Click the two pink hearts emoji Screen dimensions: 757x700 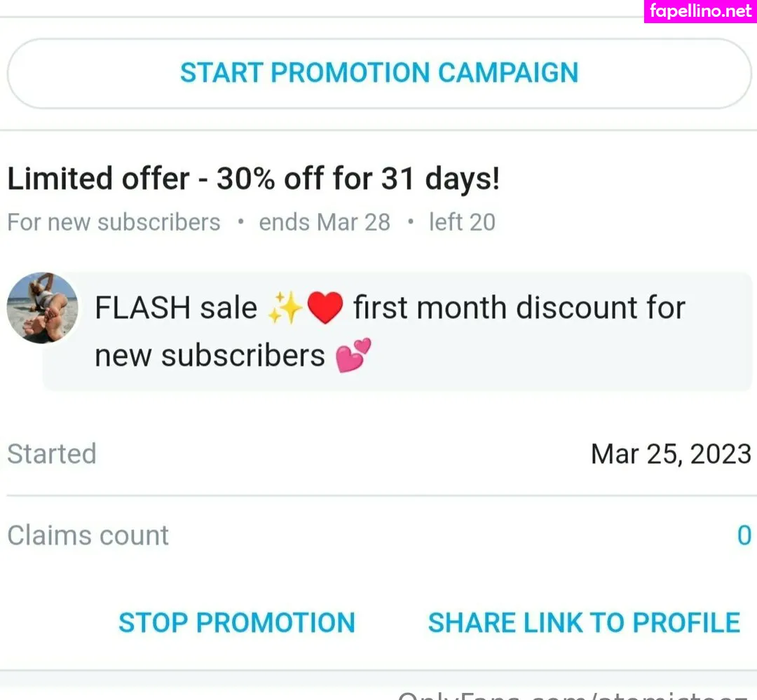[353, 355]
